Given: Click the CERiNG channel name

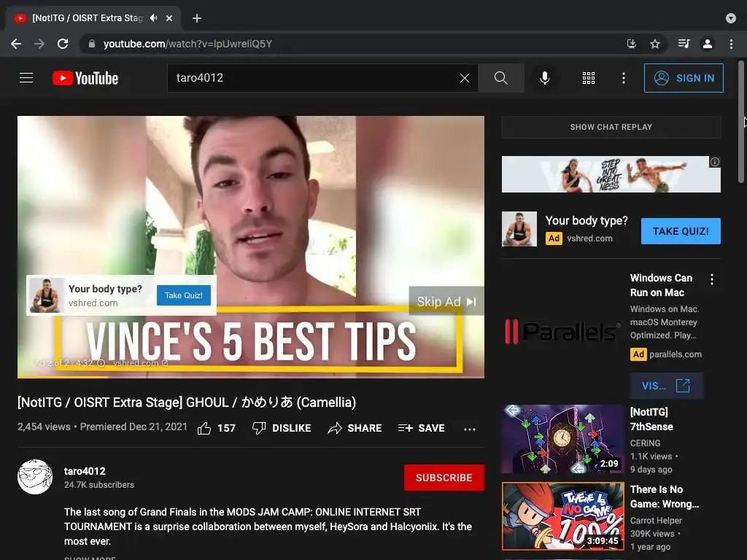Looking at the screenshot, I should pyautogui.click(x=645, y=443).
